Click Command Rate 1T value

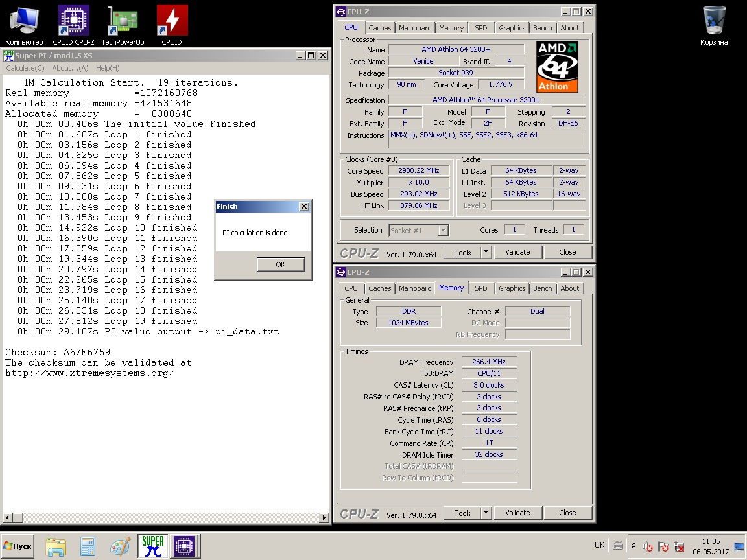(489, 443)
